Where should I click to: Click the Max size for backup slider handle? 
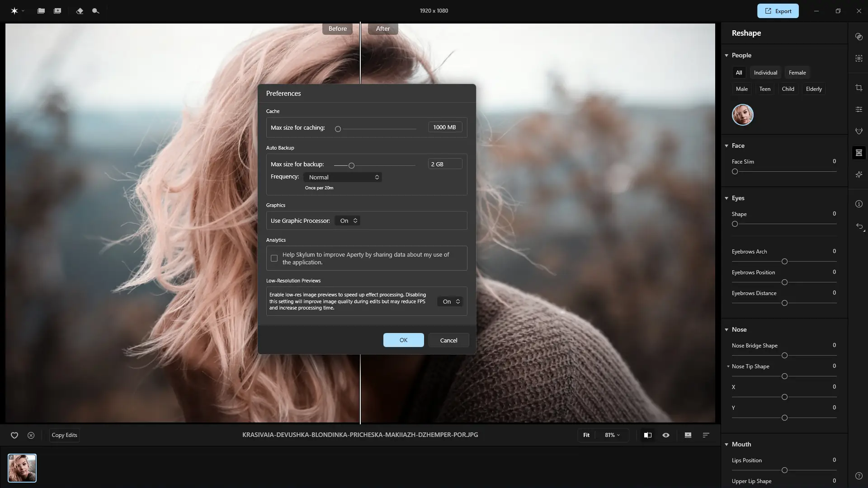pyautogui.click(x=351, y=166)
